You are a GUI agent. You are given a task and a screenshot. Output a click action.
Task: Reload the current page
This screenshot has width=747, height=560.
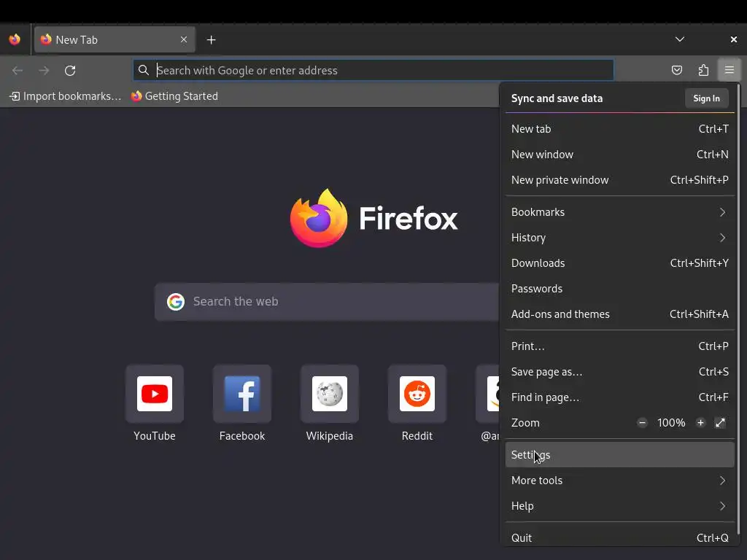70,71
